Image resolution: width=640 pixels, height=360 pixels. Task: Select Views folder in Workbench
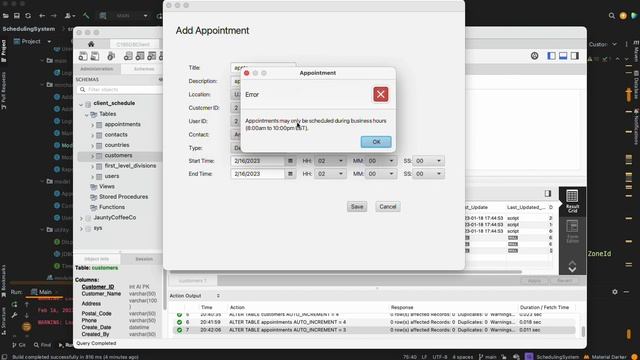click(x=107, y=187)
